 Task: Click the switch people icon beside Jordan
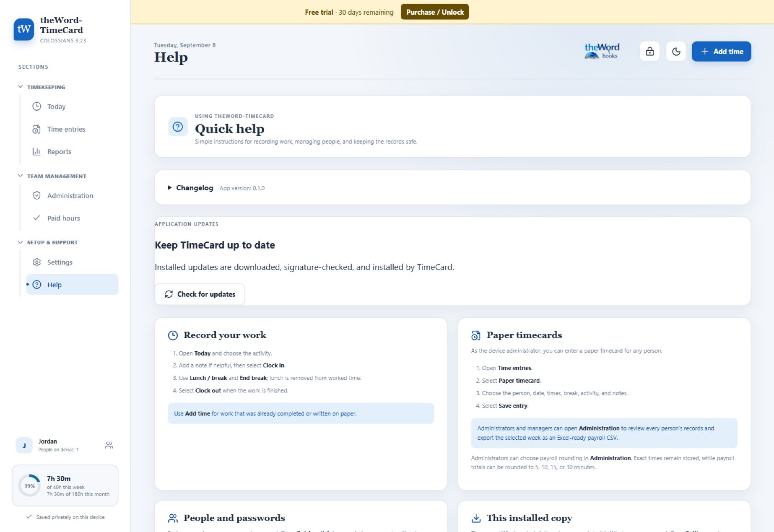point(109,445)
